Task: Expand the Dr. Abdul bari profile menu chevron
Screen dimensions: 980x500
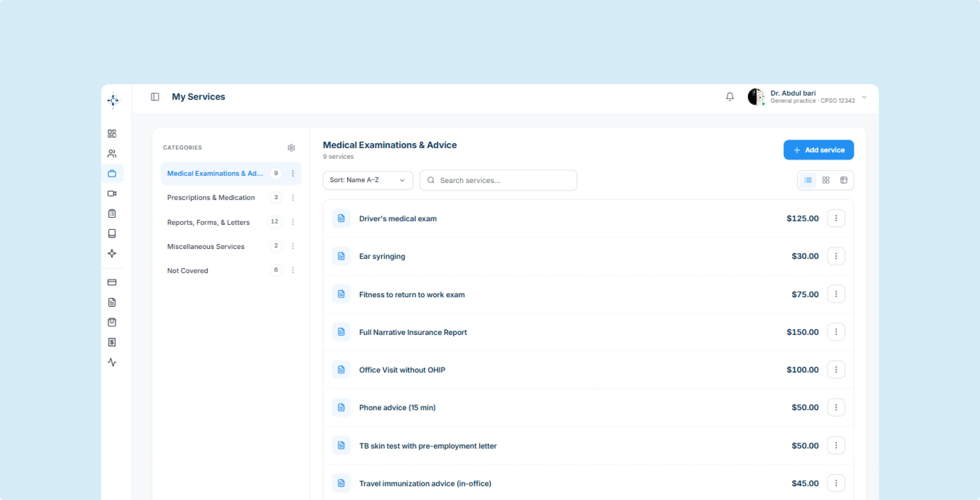Action: 864,97
